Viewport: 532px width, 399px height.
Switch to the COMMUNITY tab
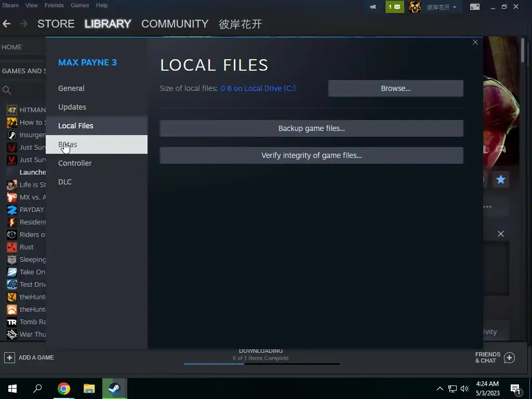click(x=175, y=24)
